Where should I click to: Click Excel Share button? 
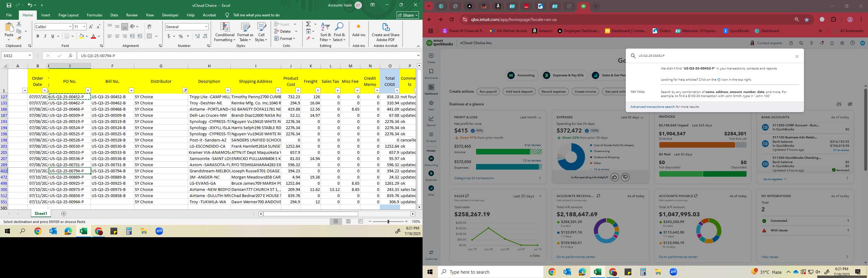coord(407,15)
